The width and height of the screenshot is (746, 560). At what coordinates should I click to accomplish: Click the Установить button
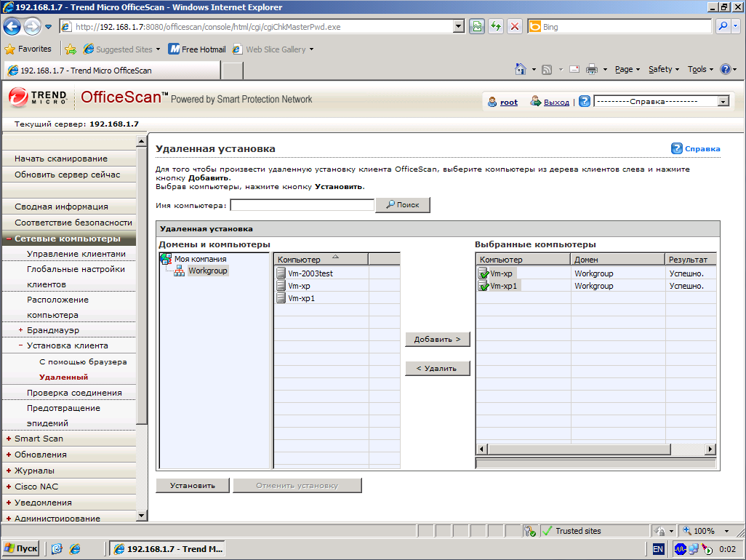[x=193, y=485]
